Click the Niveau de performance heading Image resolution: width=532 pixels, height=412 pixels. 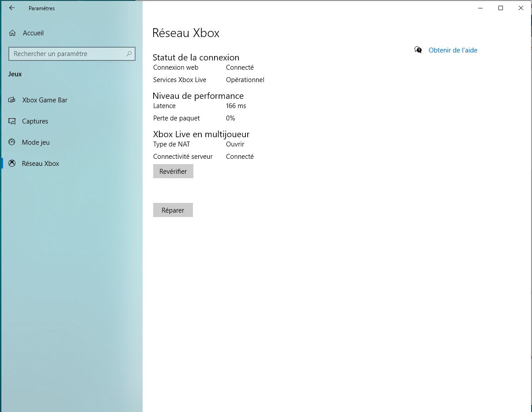click(198, 96)
